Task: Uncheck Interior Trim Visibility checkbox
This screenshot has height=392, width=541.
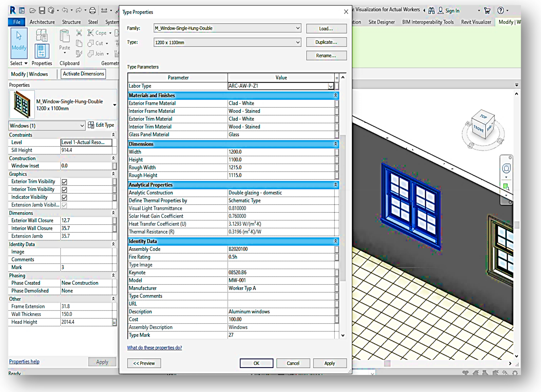Action: [64, 190]
